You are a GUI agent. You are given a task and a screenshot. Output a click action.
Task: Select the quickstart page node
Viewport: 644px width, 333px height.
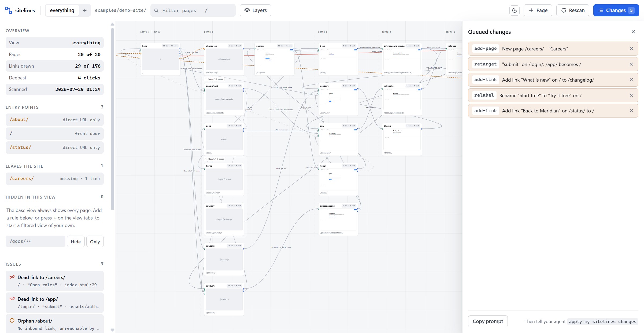224,99
